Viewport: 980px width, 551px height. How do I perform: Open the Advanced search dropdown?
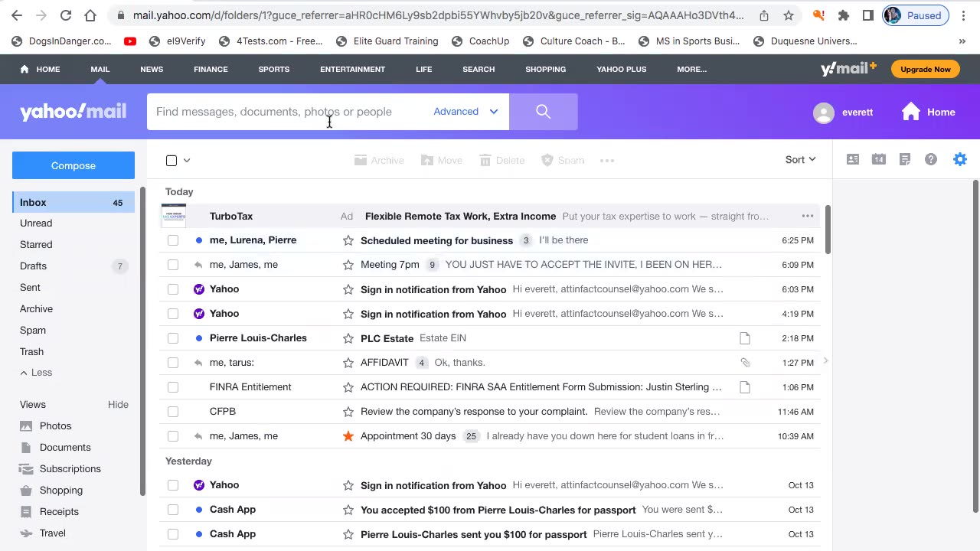point(465,112)
